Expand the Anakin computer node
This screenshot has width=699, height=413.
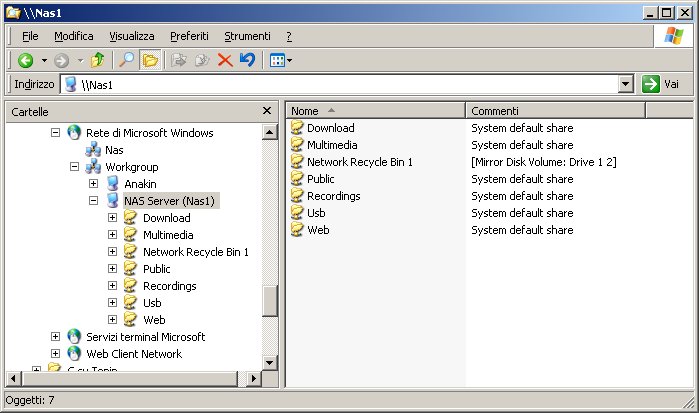[93, 183]
